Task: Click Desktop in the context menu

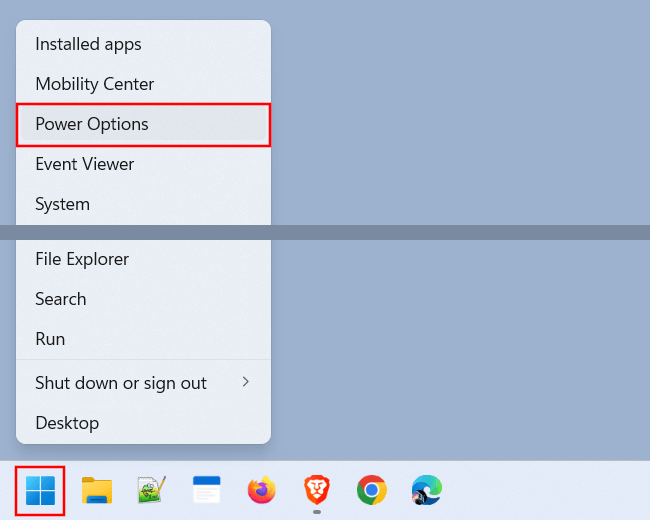Action: point(143,423)
